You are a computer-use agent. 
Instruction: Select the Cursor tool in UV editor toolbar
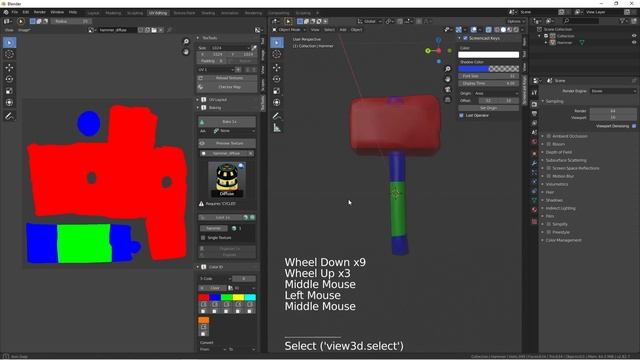tap(9, 54)
